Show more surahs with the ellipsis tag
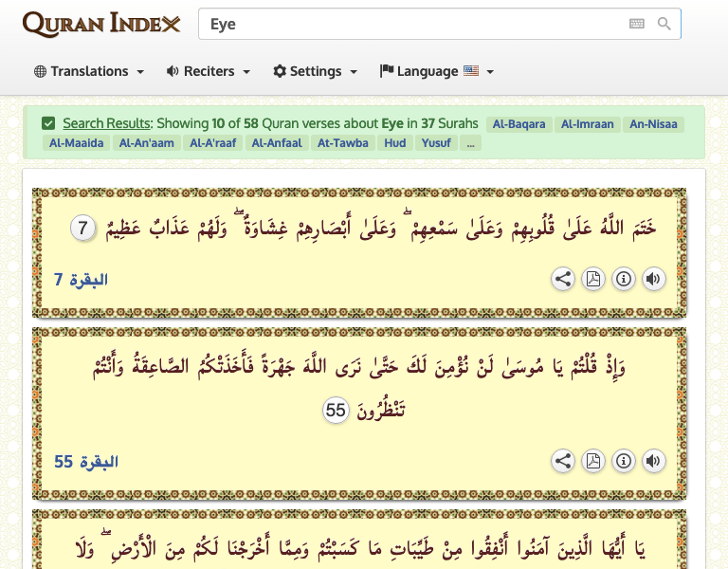 click(471, 143)
